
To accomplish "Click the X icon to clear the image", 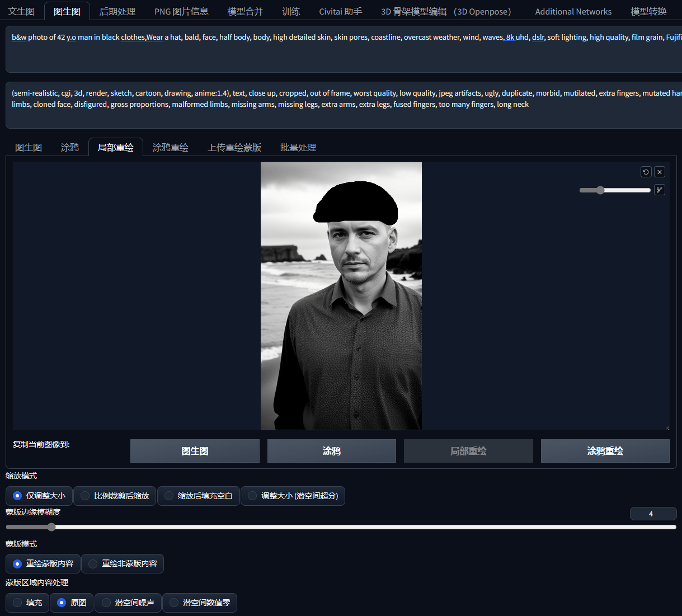I will 660,172.
